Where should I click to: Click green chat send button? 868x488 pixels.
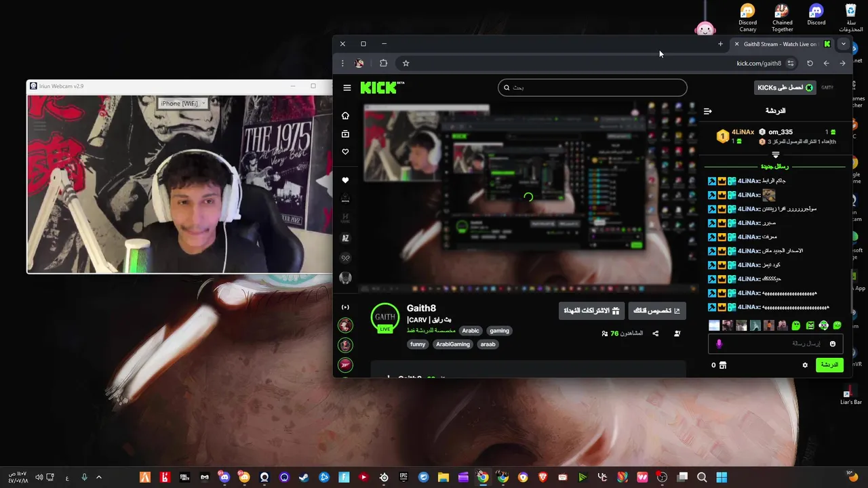point(829,365)
